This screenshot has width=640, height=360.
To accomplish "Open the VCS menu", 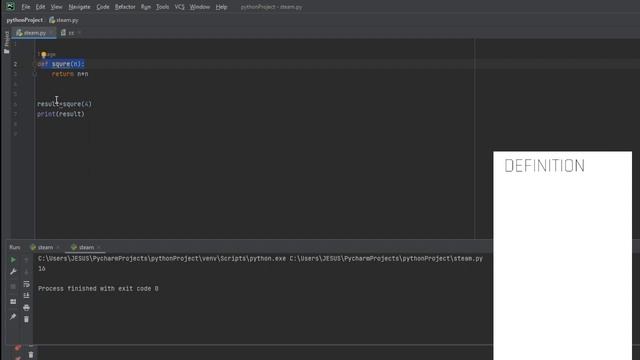I will click(180, 7).
